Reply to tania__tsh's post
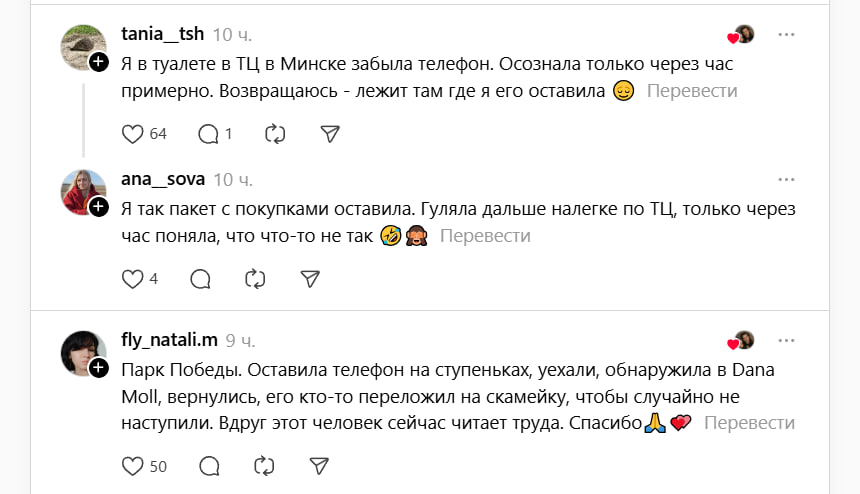 click(x=208, y=134)
